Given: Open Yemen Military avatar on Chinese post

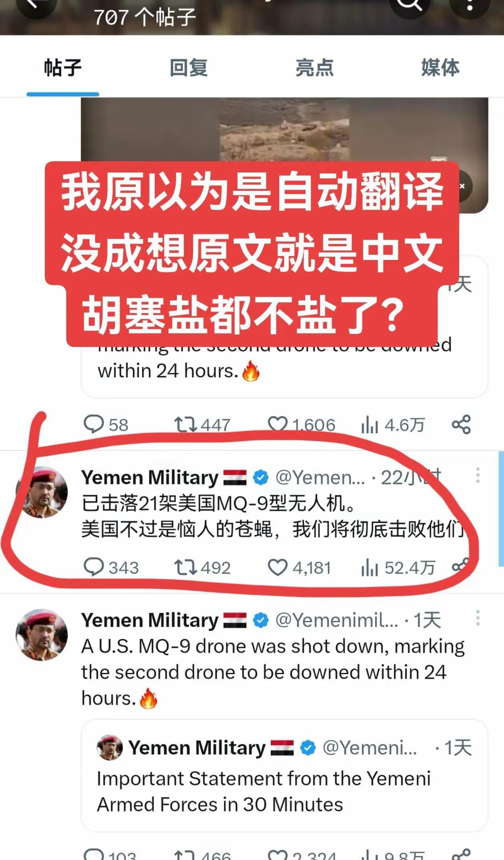Looking at the screenshot, I should [42, 492].
